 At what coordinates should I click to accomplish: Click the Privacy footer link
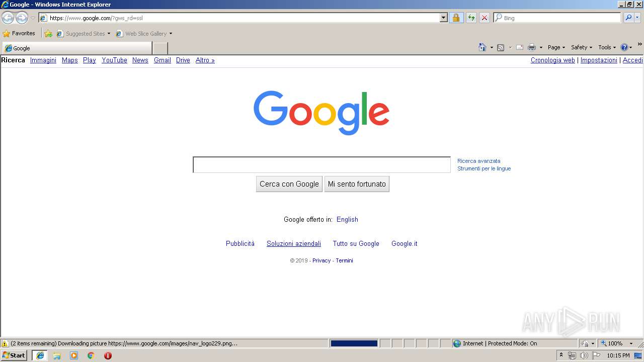321,260
